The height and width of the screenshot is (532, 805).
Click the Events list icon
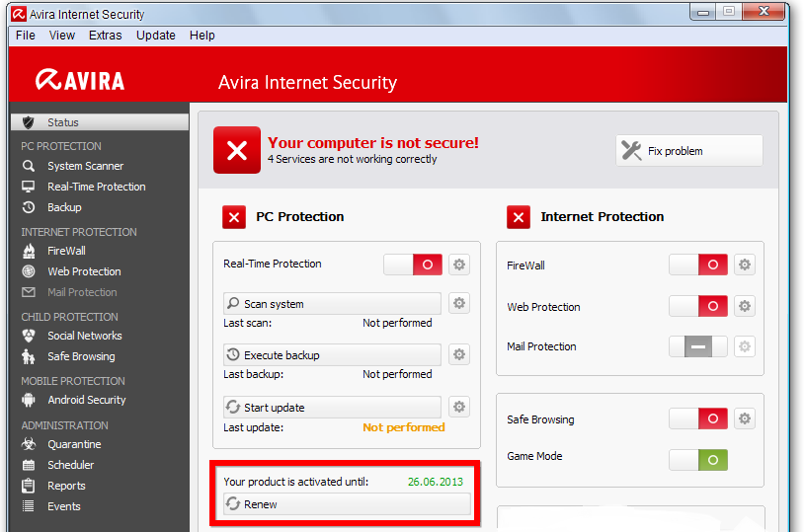(x=29, y=506)
